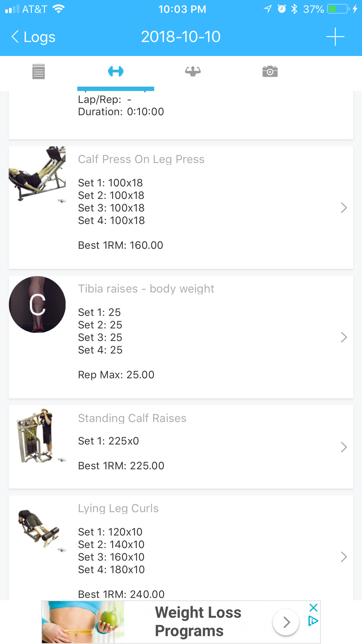This screenshot has height=644, width=362.
Task: Tap the plus icon to add entry
Action: coord(335,37)
